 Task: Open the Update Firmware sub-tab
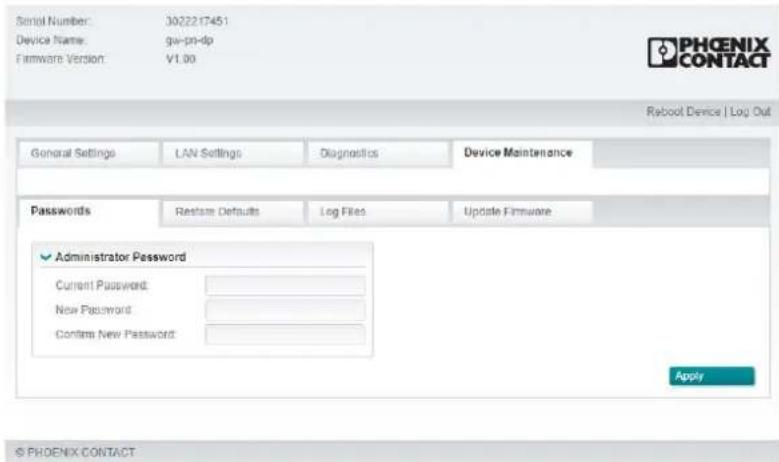522,212
